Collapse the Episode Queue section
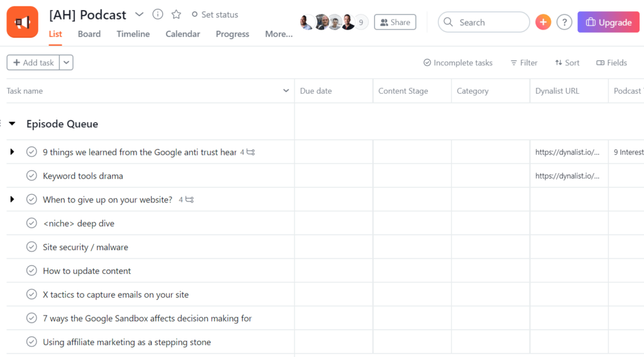The height and width of the screenshot is (357, 644). [x=13, y=124]
